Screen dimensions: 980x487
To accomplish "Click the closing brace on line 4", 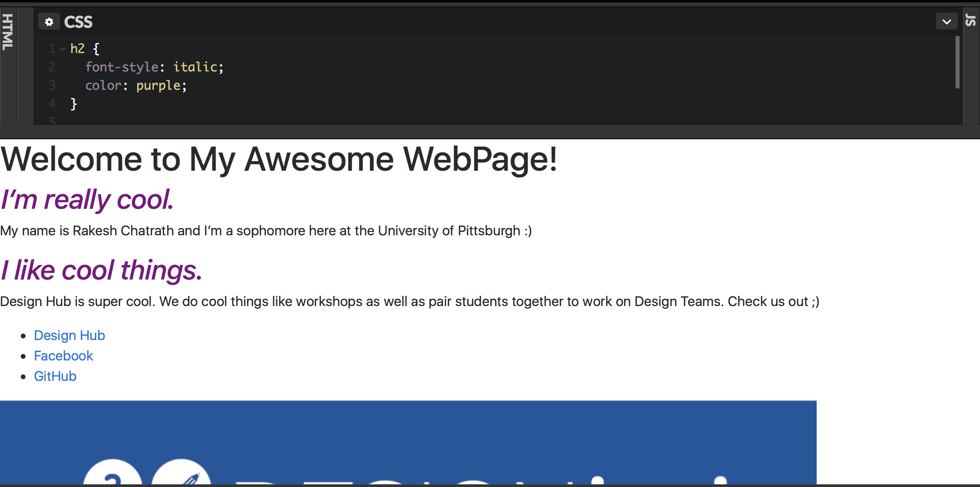I will tap(74, 104).
